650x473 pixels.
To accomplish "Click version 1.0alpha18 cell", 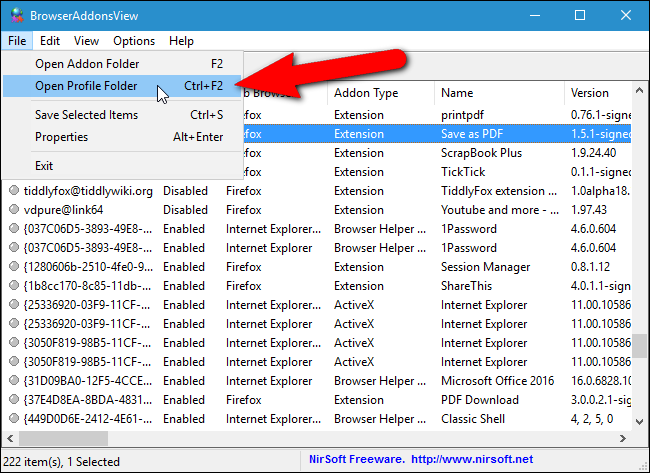I will tap(600, 191).
